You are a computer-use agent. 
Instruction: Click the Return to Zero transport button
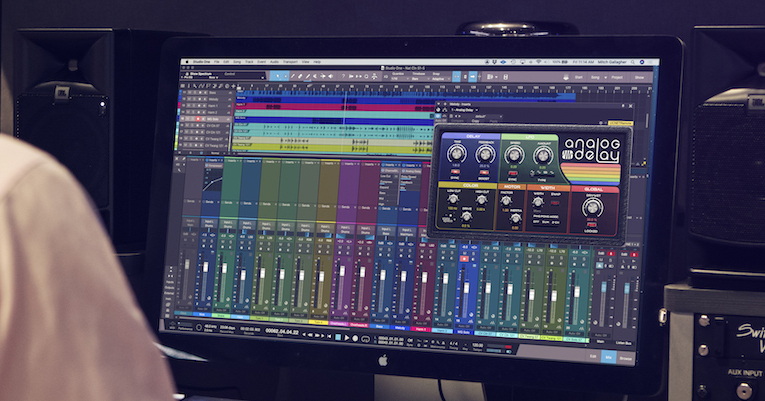tap(329, 337)
